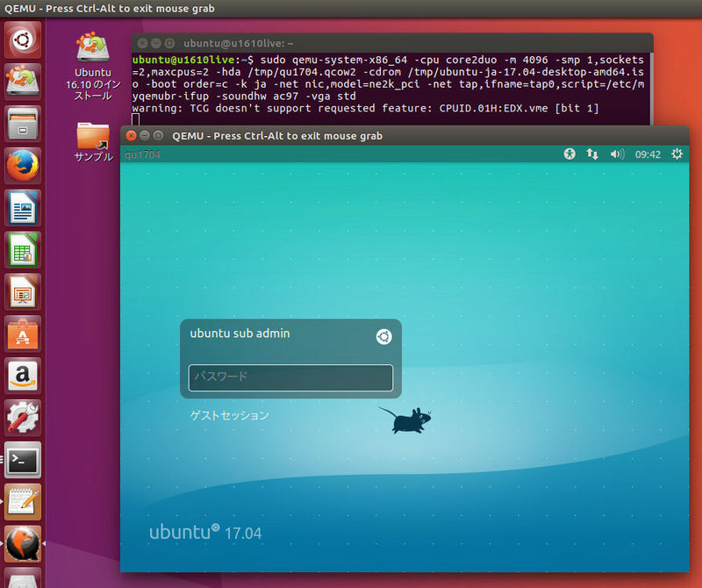This screenshot has height=588, width=702.
Task: Open the Amazon launcher icon
Action: pyautogui.click(x=23, y=376)
